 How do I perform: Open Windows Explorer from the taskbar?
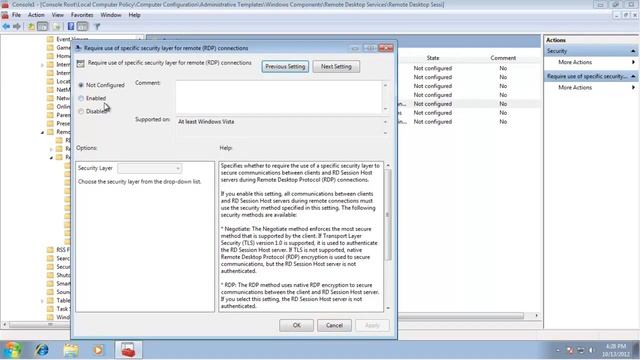[x=71, y=350]
